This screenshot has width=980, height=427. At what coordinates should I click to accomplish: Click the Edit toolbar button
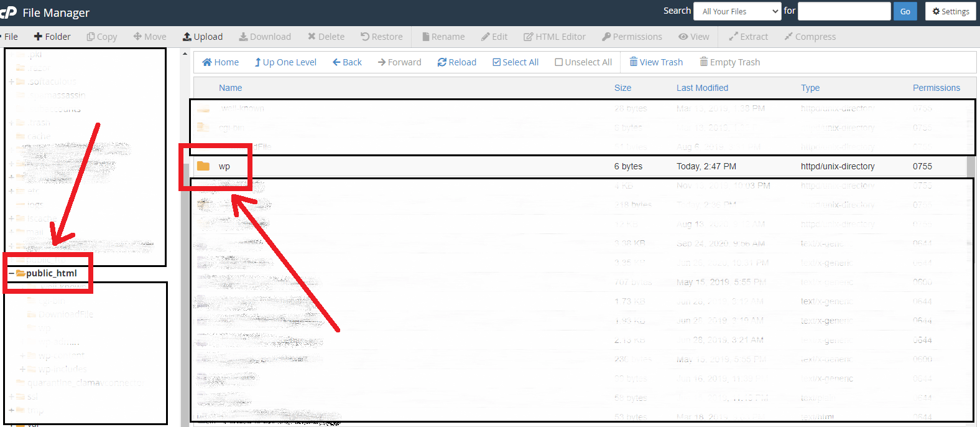point(494,37)
